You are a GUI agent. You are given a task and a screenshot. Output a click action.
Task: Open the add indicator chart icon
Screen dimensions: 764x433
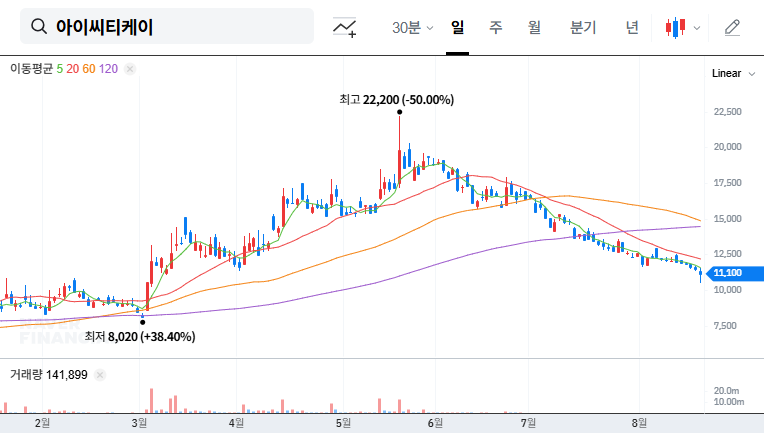click(x=345, y=27)
